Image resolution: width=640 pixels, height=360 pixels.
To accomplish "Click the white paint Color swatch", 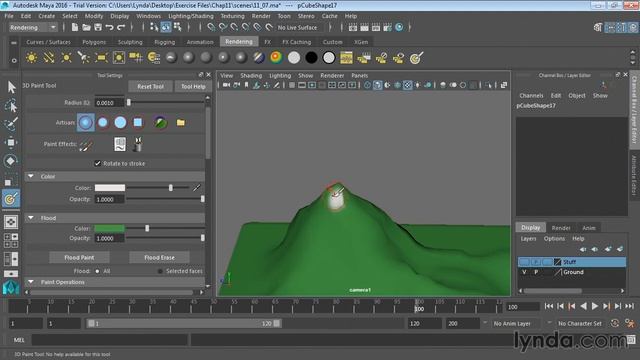I will (110, 188).
